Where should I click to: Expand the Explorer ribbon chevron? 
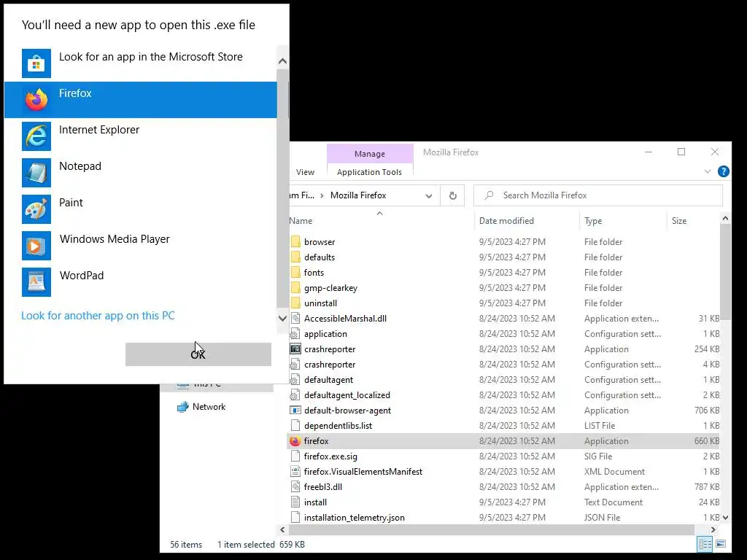(708, 171)
